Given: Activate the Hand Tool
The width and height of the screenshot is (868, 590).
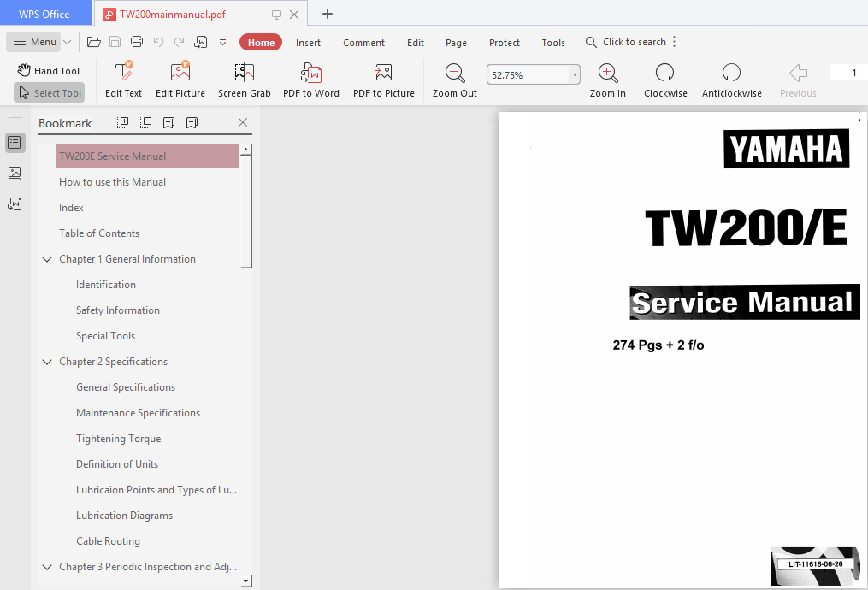Looking at the screenshot, I should pyautogui.click(x=48, y=70).
